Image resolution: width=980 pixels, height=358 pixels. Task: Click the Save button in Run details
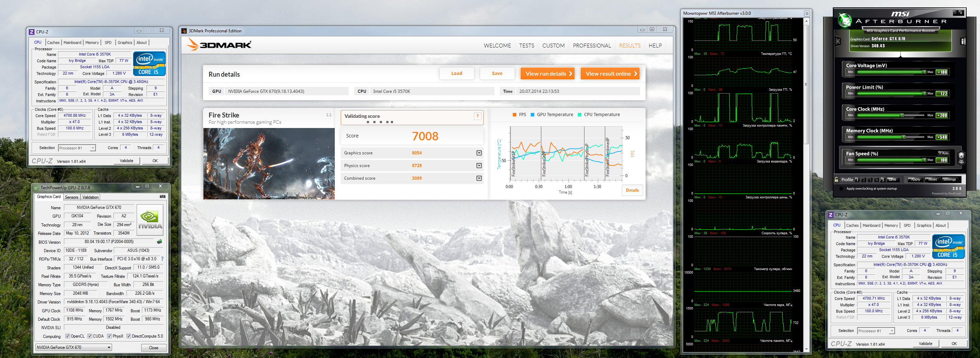coord(497,73)
